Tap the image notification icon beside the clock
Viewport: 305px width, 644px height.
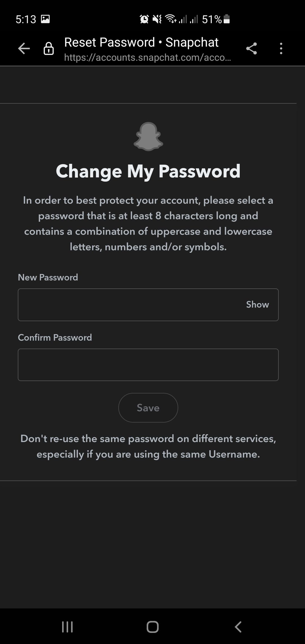(45, 19)
